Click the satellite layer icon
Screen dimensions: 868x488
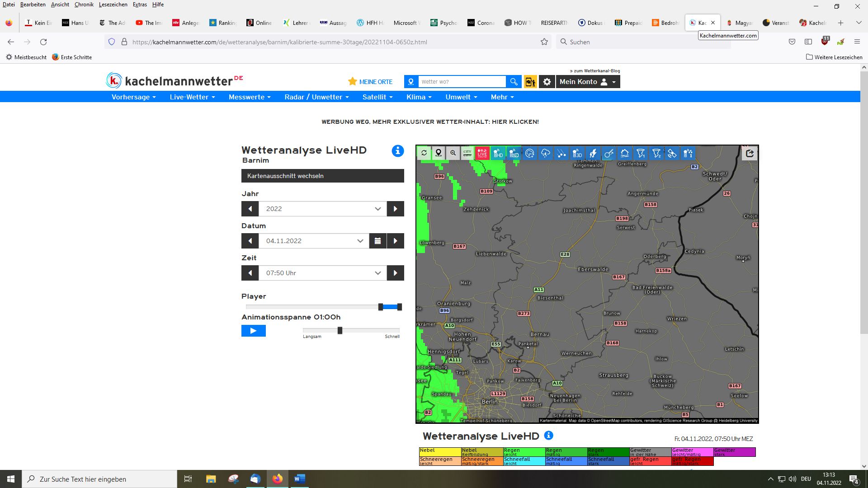[x=672, y=153]
